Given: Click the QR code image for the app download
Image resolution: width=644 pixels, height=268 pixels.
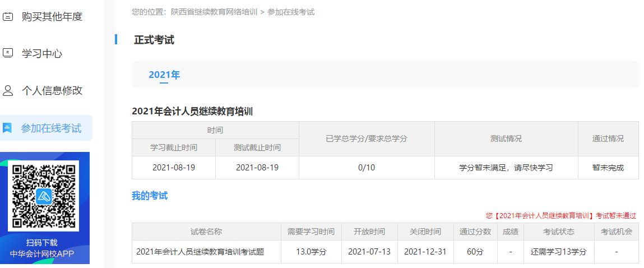Looking at the screenshot, I should click(x=44, y=196).
